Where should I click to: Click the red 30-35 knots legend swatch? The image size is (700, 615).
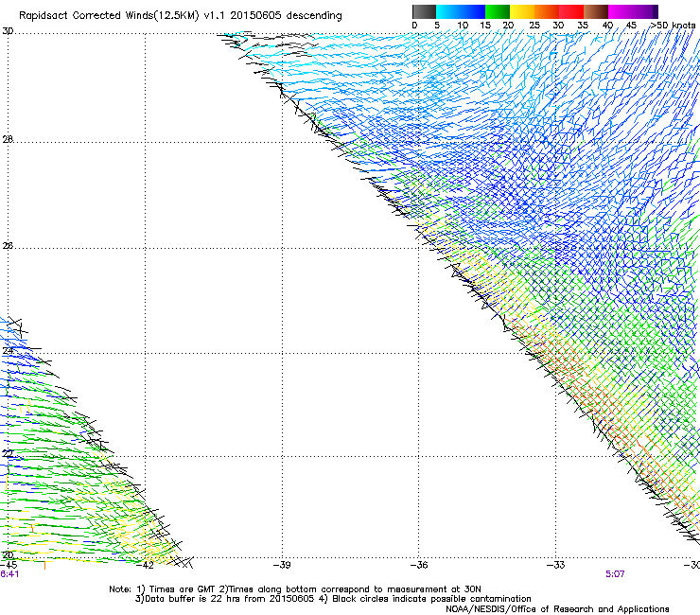(x=571, y=11)
